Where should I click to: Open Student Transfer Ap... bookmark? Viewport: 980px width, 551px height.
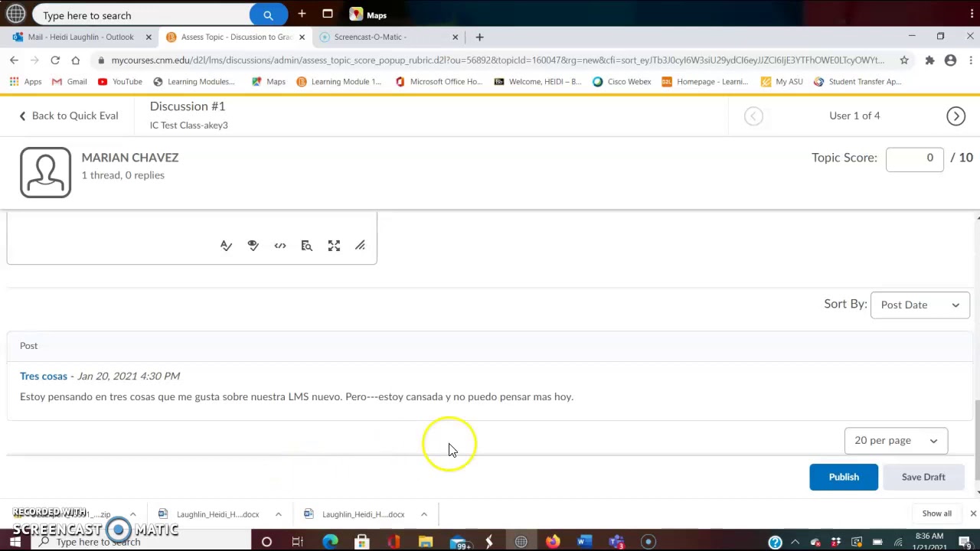click(857, 81)
